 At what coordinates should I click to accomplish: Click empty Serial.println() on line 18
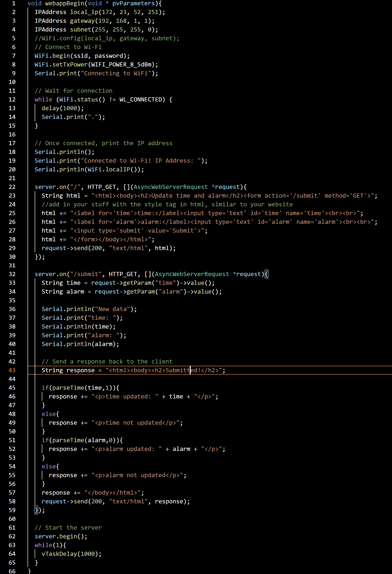64,152
